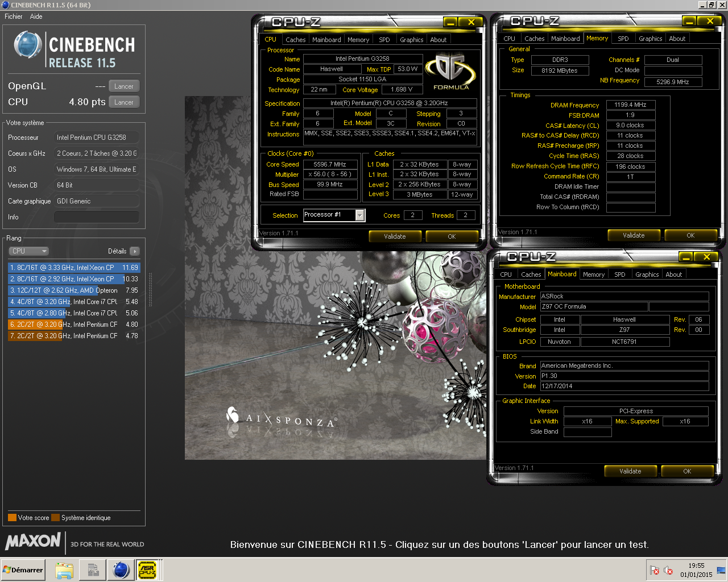728x582 pixels.
Task: Close the CPU-Z Memory window
Action: click(710, 21)
